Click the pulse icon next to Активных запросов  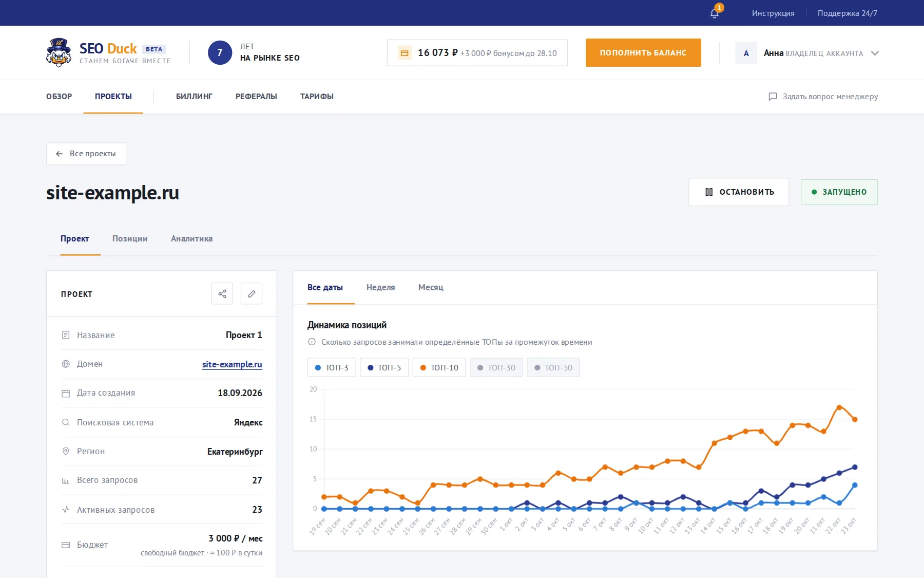pyautogui.click(x=66, y=510)
